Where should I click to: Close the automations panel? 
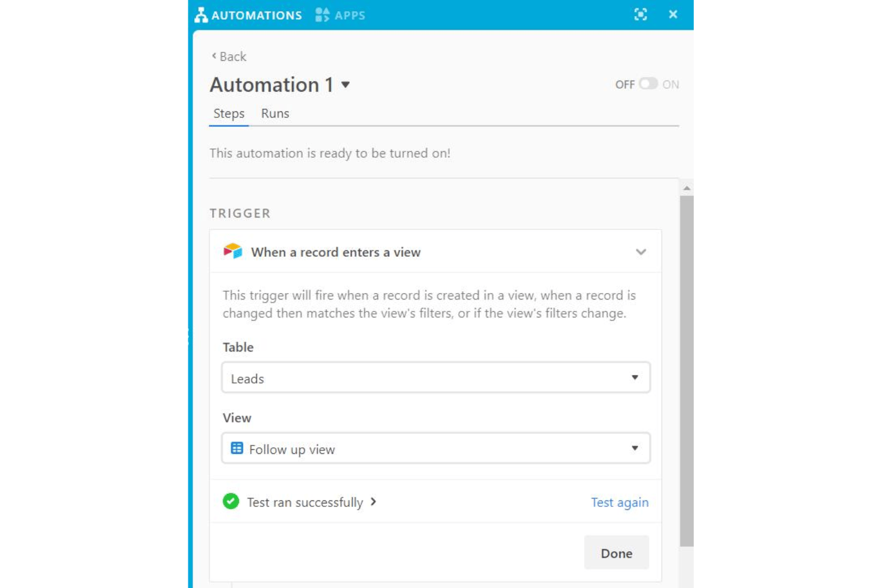(x=673, y=14)
